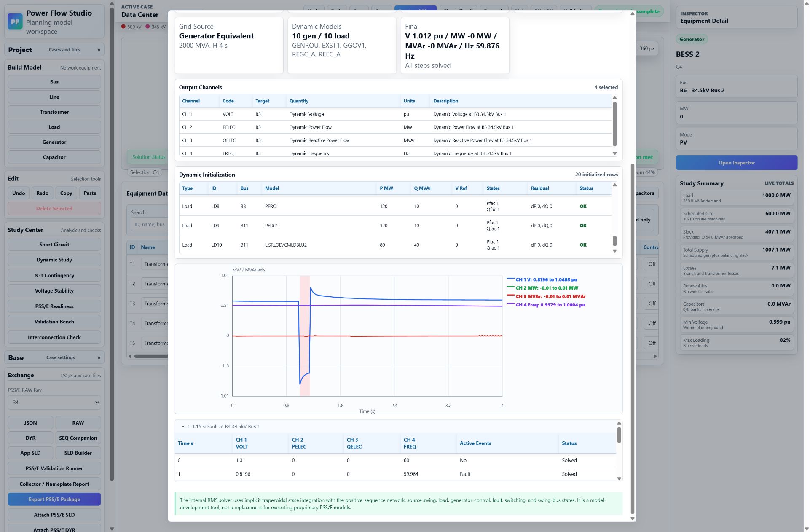
Task: Click Attach PSS/E SLD
Action: coord(54,515)
